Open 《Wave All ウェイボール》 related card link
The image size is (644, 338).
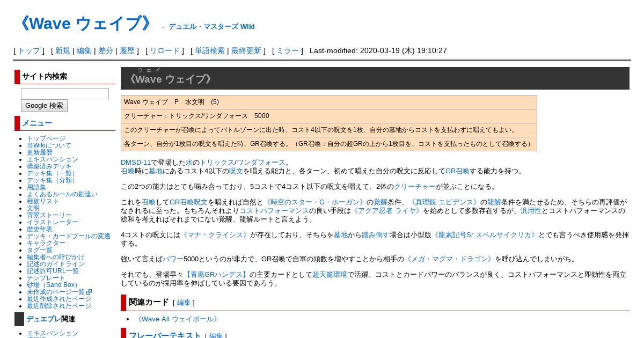pyautogui.click(x=178, y=319)
